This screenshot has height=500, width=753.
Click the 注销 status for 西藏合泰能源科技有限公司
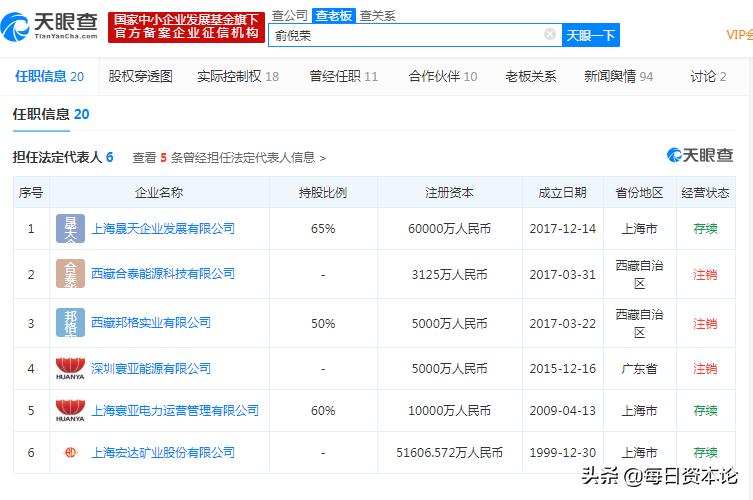tap(705, 275)
